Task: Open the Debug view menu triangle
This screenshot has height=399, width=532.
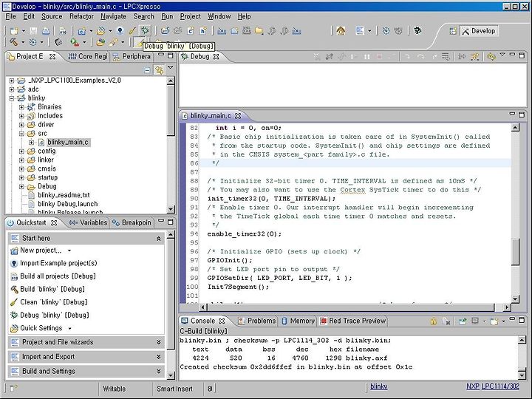Action: click(502, 55)
